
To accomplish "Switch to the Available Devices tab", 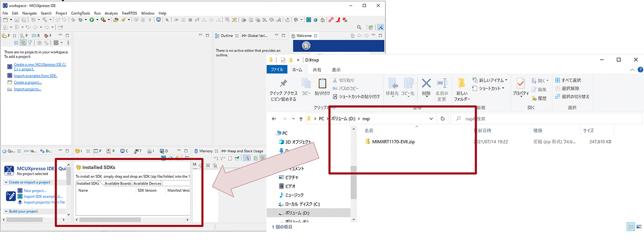I will pyautogui.click(x=147, y=183).
